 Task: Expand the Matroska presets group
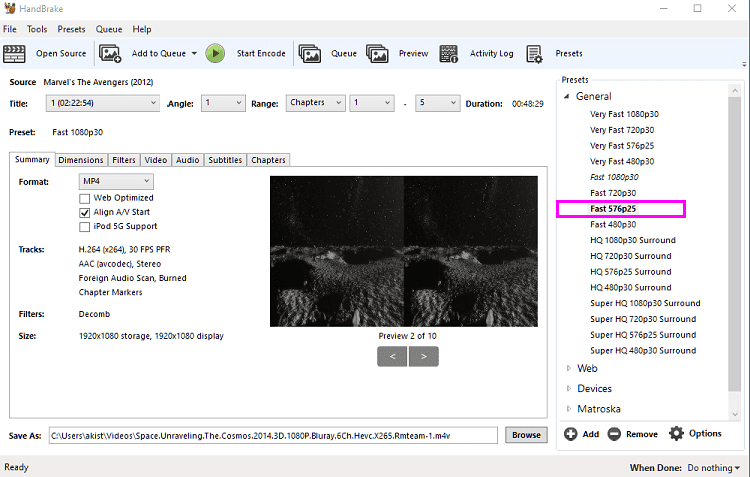pos(569,409)
